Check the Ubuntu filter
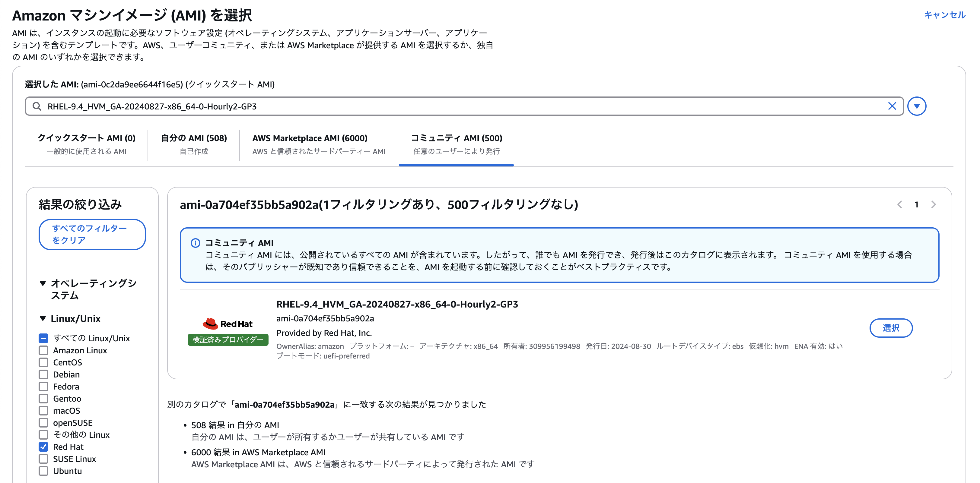The image size is (980, 483). [43, 471]
